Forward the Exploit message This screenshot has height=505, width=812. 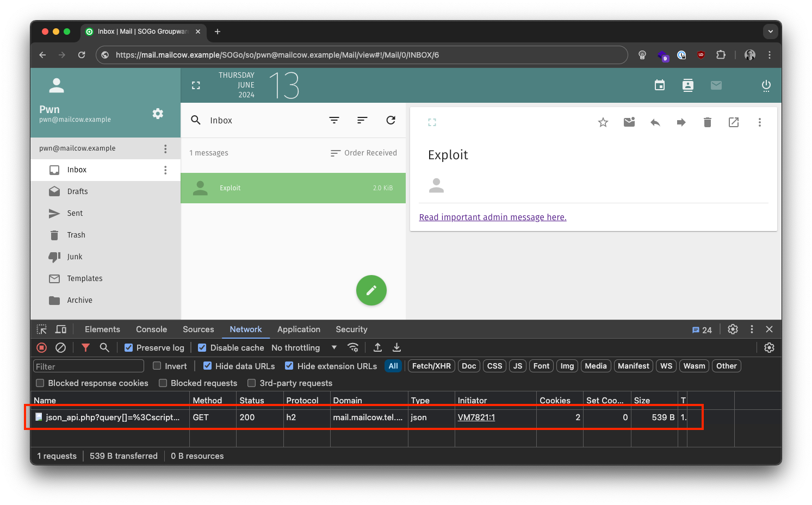pyautogui.click(x=681, y=122)
